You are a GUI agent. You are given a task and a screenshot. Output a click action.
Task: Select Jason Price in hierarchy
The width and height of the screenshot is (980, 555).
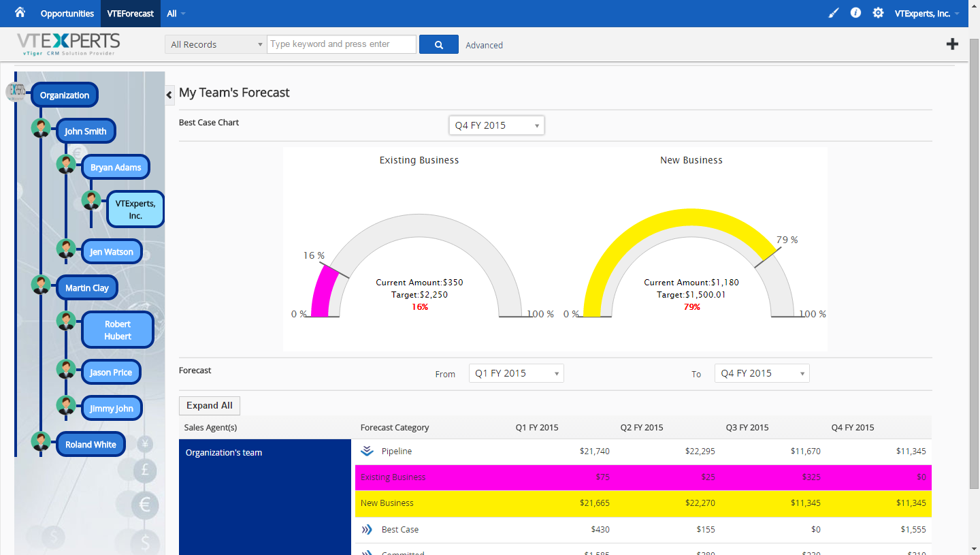111,372
